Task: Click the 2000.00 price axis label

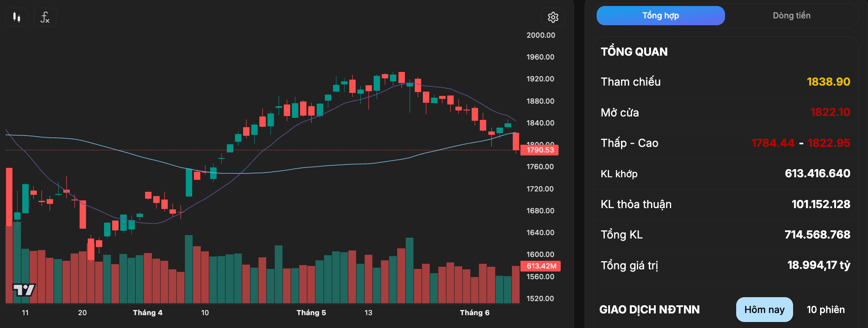Action: 541,35
